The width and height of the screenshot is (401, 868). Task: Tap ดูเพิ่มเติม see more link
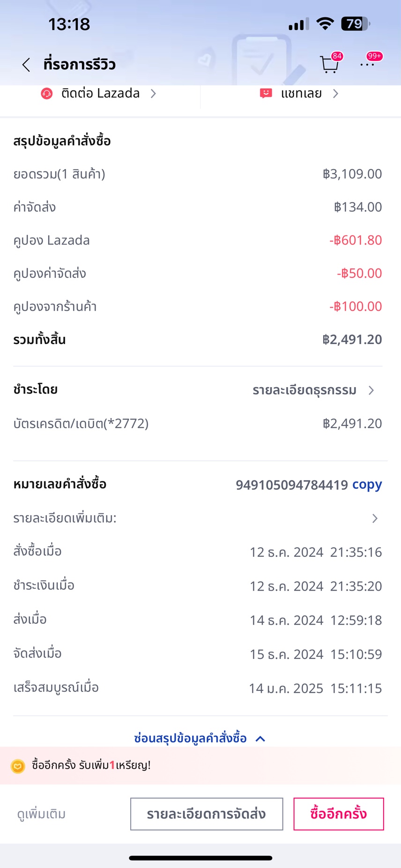click(x=41, y=814)
